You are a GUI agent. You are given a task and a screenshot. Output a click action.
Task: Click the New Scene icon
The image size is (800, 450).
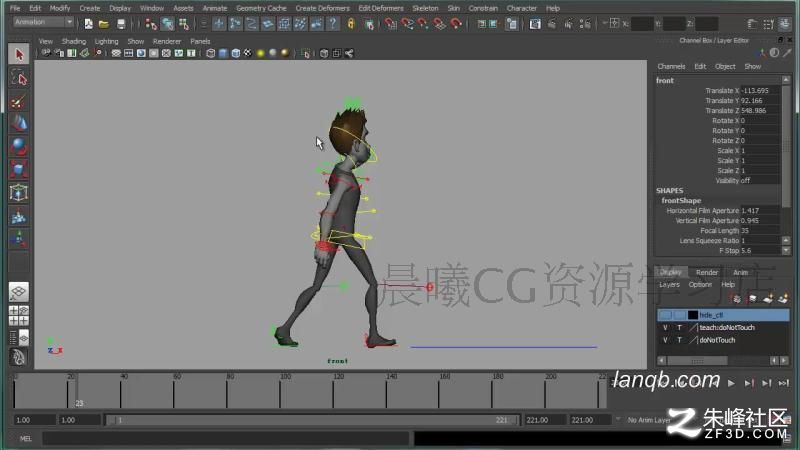(x=88, y=23)
